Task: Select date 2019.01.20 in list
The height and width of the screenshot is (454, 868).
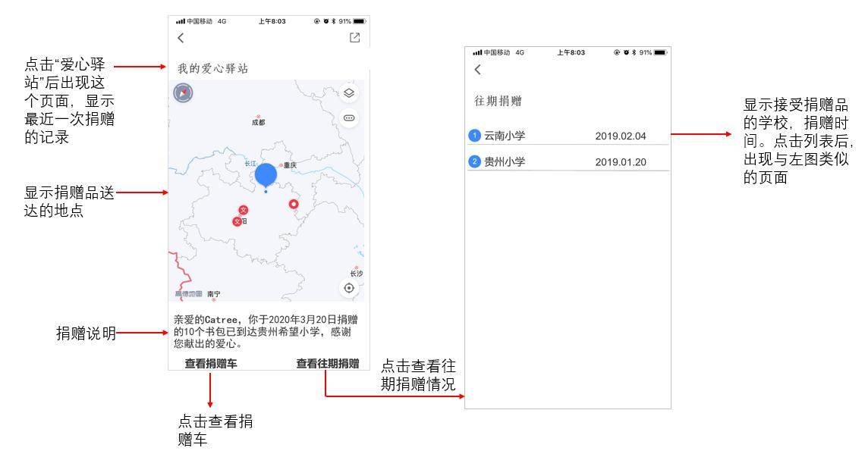Action: pos(621,162)
